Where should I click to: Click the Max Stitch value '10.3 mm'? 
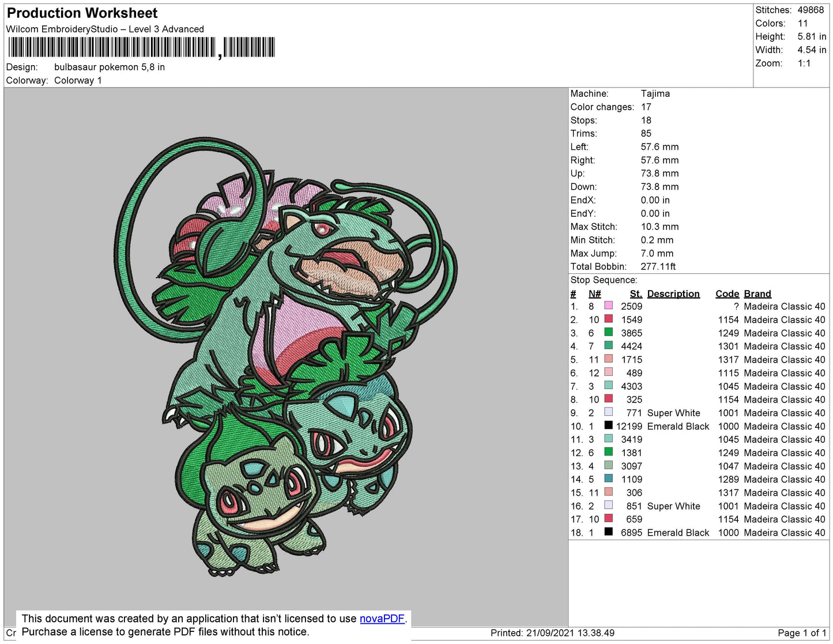point(660,227)
